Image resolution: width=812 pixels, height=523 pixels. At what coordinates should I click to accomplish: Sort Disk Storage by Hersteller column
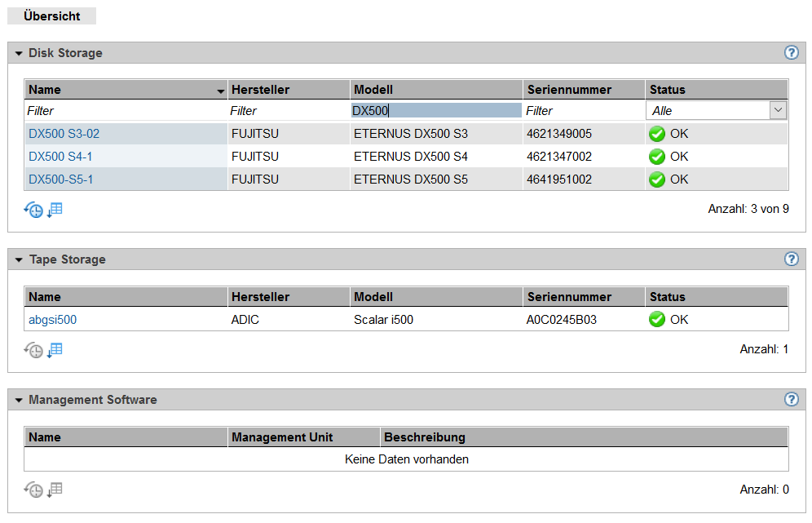click(x=289, y=89)
